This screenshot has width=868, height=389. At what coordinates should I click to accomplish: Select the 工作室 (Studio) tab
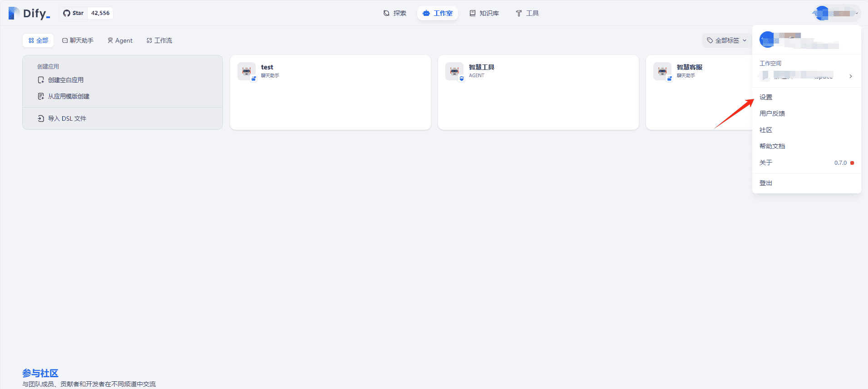438,13
